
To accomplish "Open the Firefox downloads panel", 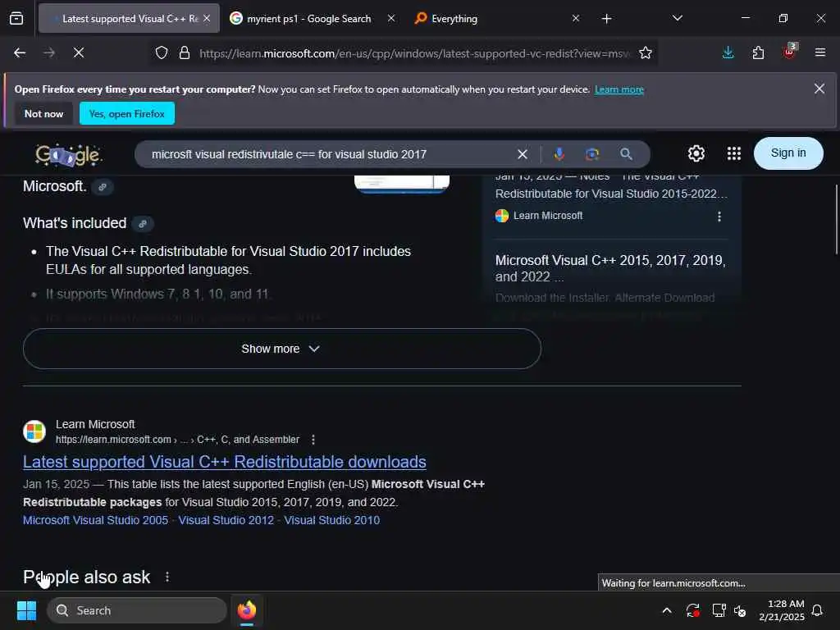I will click(728, 52).
